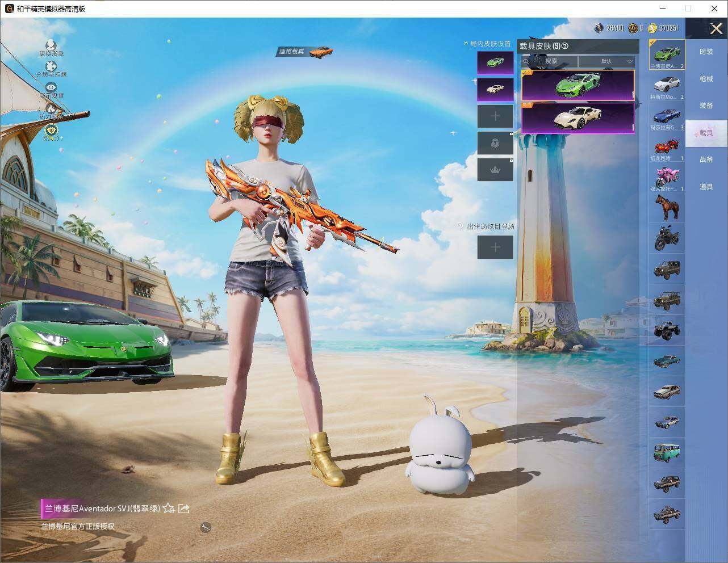Select the teal coupe car
The image size is (728, 563).
pos(667,360)
